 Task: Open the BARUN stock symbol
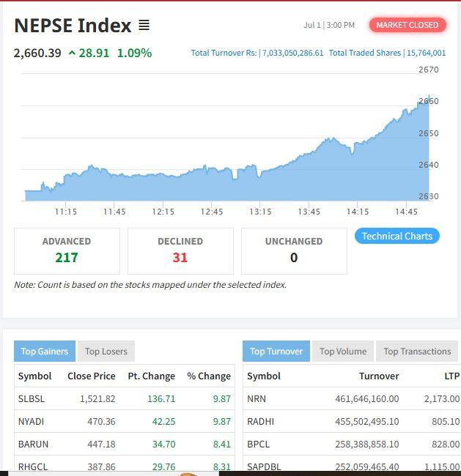pos(32,445)
